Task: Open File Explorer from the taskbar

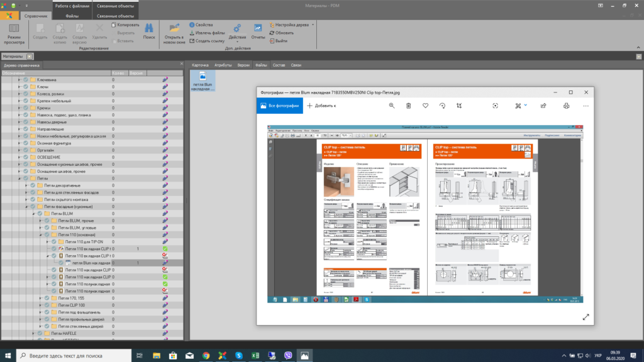Action: tap(157, 356)
